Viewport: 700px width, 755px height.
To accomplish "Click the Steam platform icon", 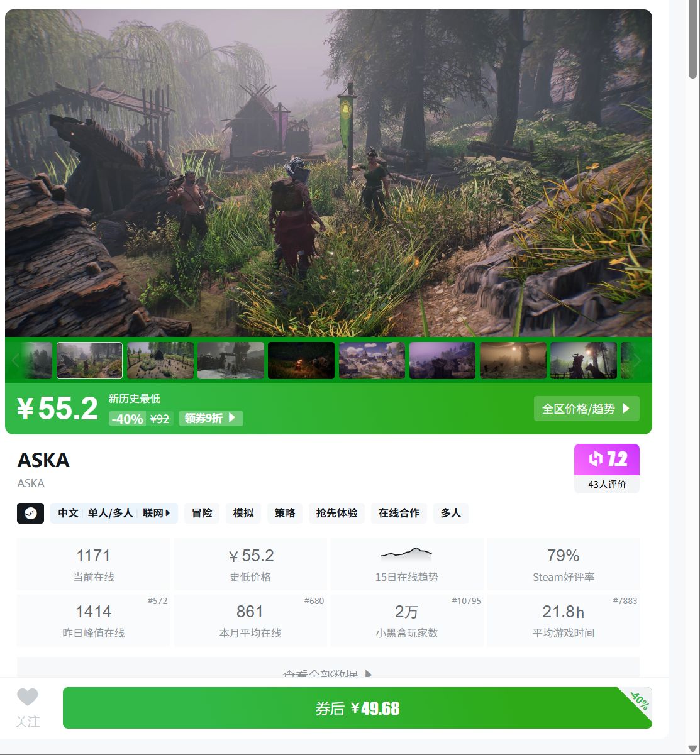I will point(30,513).
